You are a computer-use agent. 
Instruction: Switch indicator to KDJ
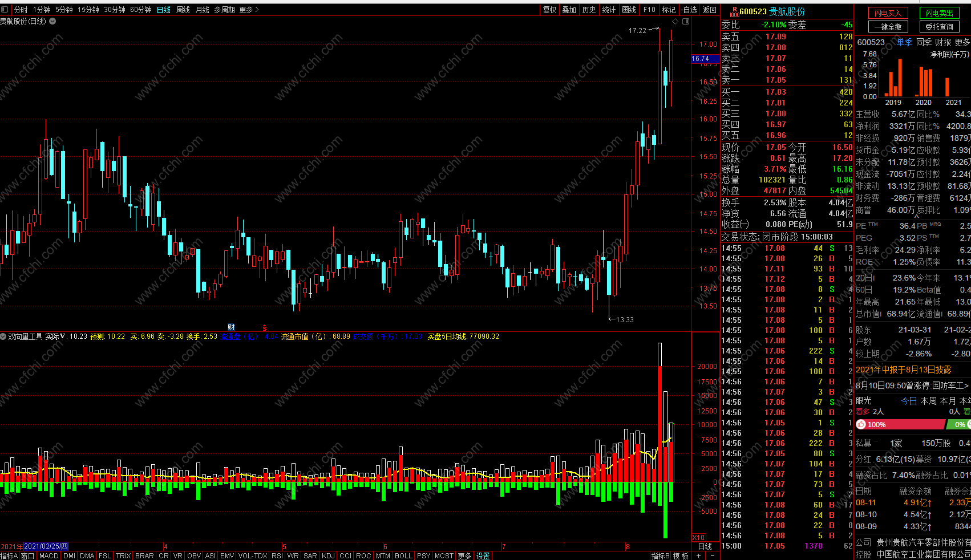point(329,556)
